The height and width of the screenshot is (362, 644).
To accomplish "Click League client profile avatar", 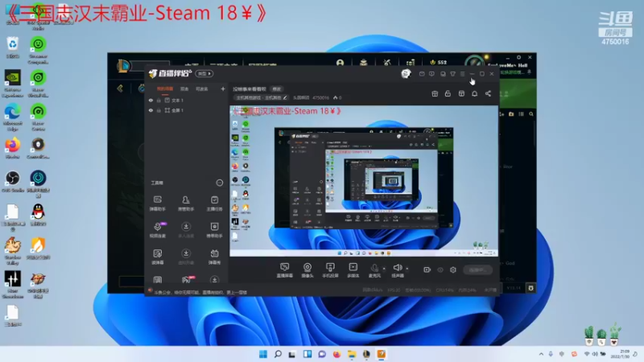I will tap(475, 64).
